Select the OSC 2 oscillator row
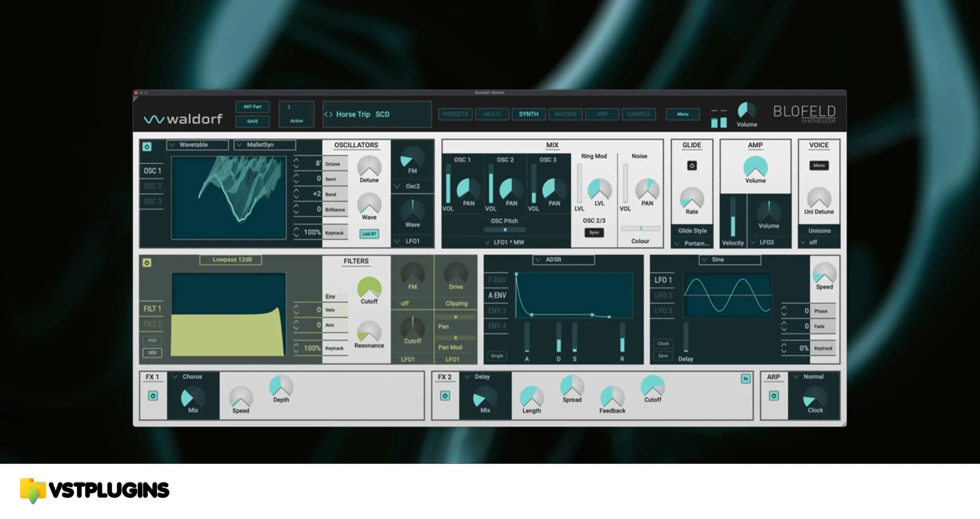The image size is (980, 519). (152, 186)
